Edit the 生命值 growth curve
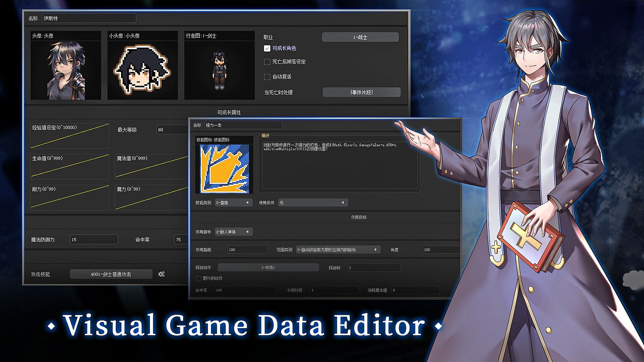Screen dimensions: 644x362 [x=70, y=167]
